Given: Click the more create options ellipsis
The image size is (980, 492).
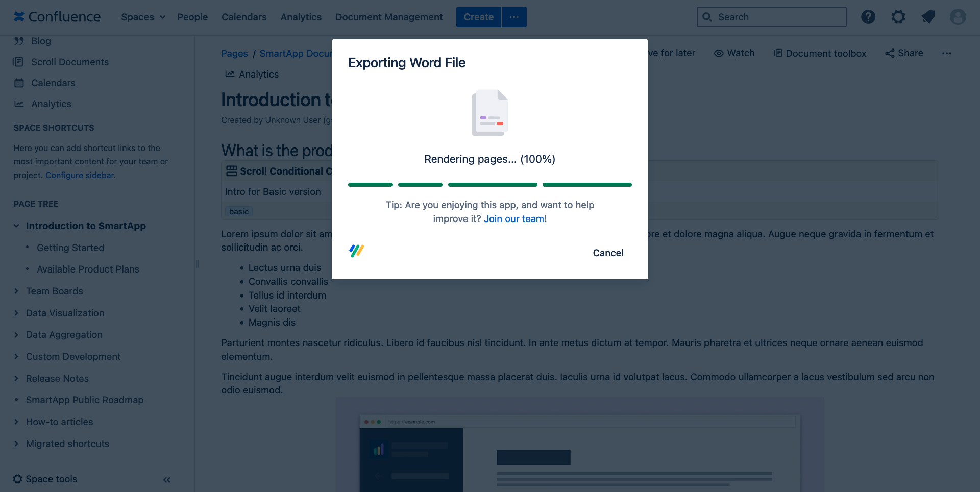Looking at the screenshot, I should [514, 17].
